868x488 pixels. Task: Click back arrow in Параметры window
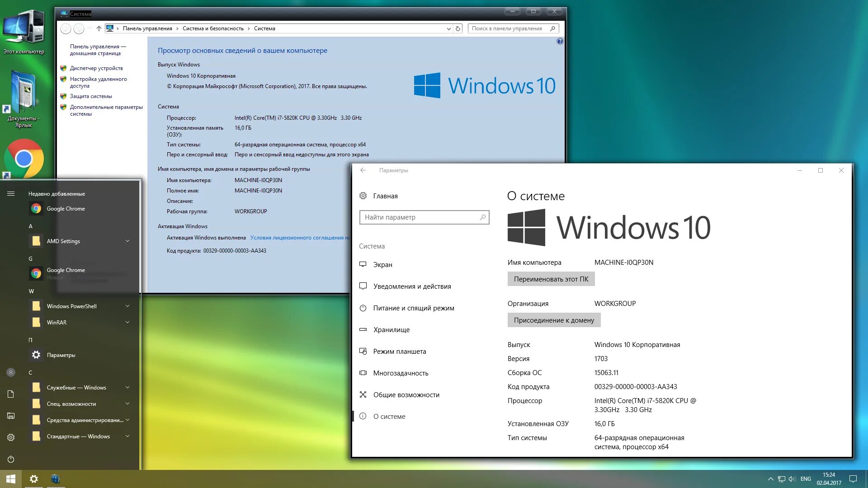coord(363,170)
